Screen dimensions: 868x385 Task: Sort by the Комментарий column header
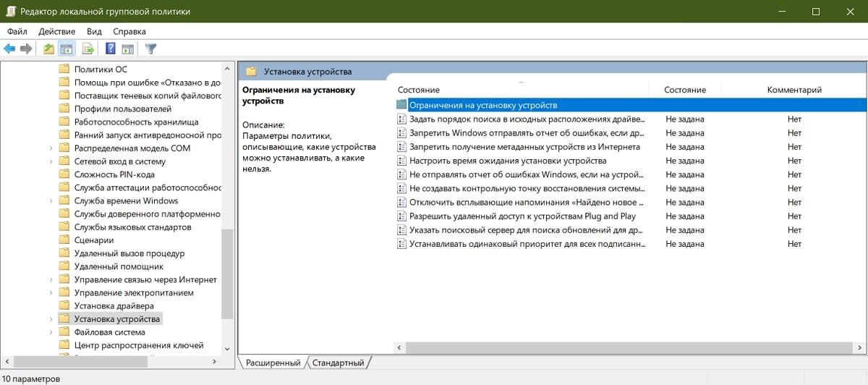pos(794,90)
